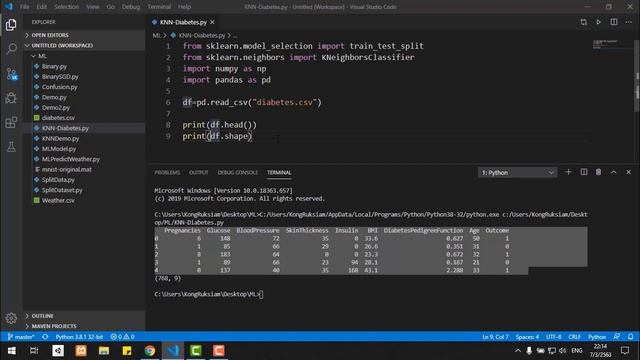The image size is (640, 360).
Task: Open the Debug menu
Action: tap(131, 7)
